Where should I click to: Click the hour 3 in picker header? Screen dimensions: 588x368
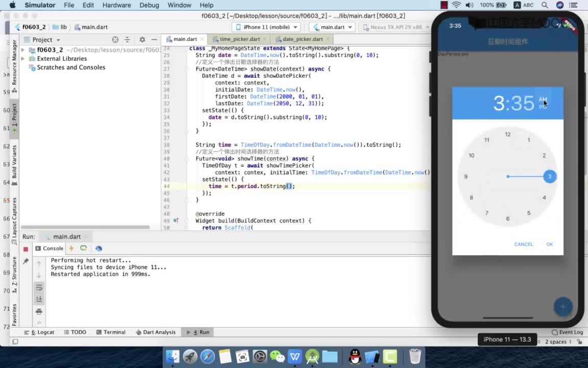pyautogui.click(x=499, y=103)
